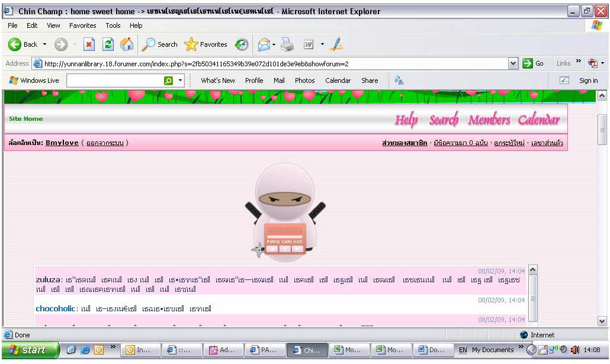Open the File menu
This screenshot has height=364, width=610.
[12, 25]
